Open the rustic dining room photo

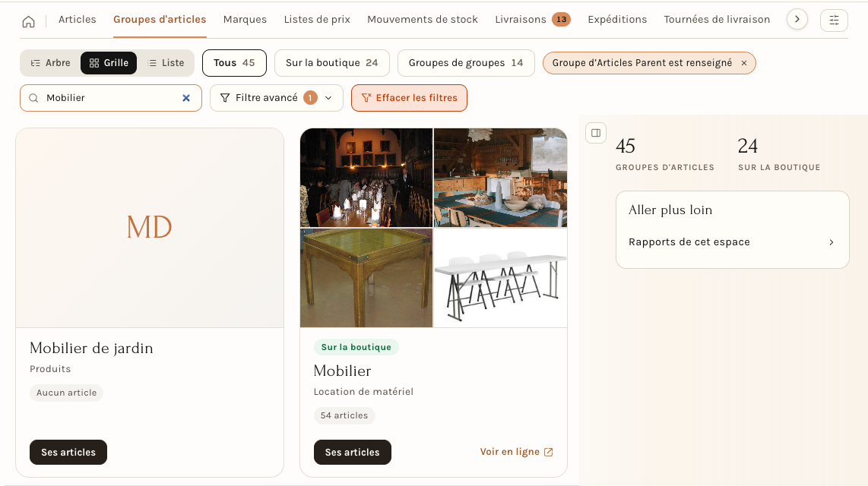[x=500, y=178]
